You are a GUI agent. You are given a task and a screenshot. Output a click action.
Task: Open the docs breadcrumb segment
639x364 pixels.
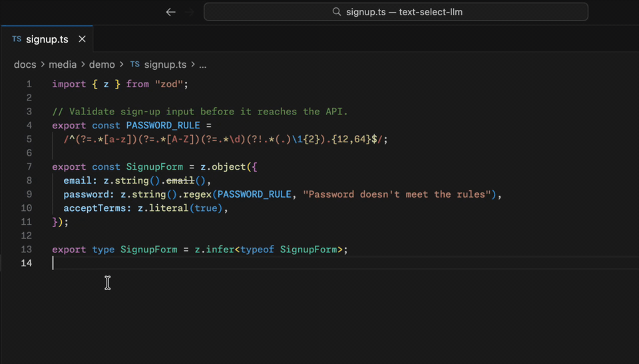point(25,65)
